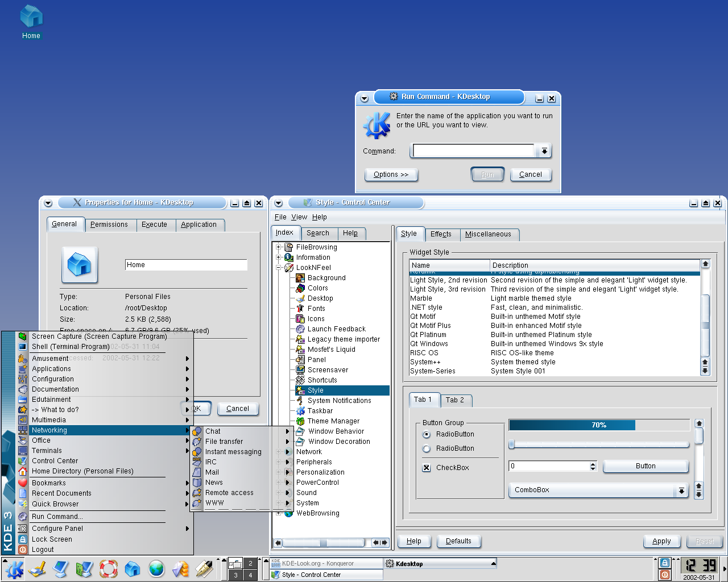The width and height of the screenshot is (728, 582).
Task: Open Run Command window menu arrow
Action: pyautogui.click(x=365, y=98)
